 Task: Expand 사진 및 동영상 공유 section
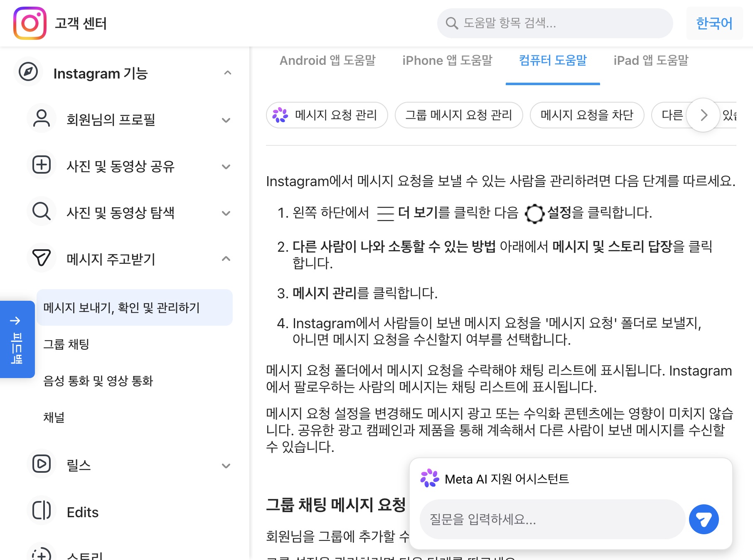226,167
